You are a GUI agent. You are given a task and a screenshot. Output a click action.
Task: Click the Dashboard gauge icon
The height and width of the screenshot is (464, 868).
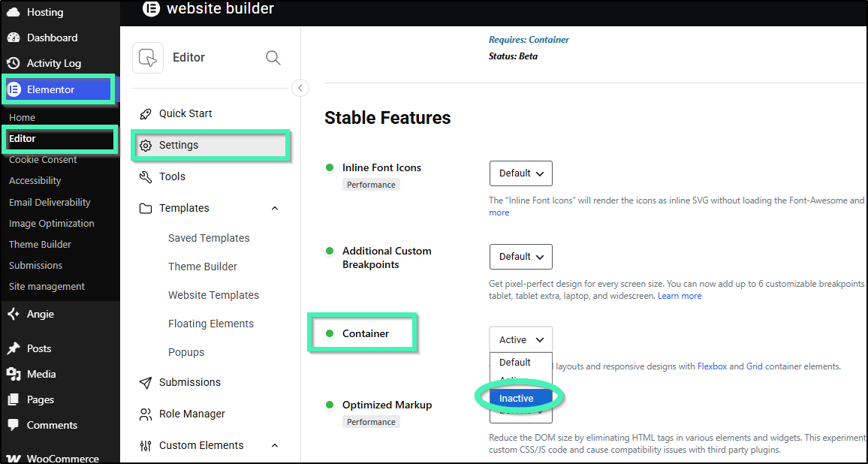coord(14,38)
